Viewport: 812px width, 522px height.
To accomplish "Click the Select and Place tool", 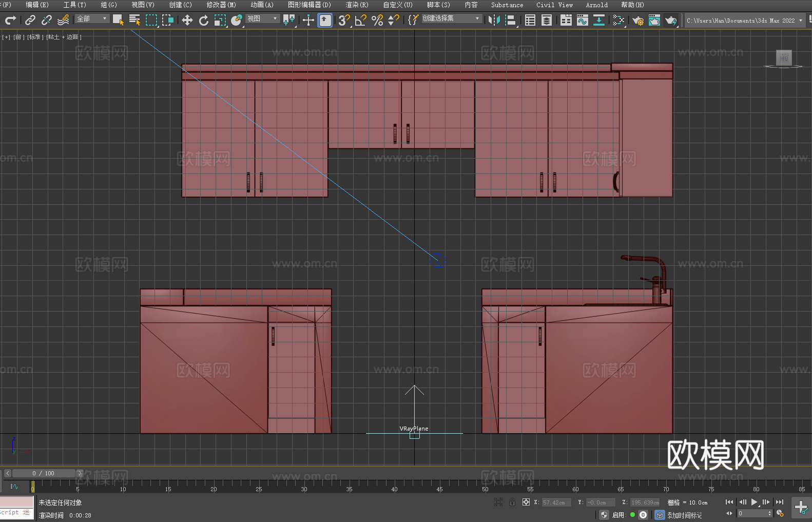I will pos(237,20).
